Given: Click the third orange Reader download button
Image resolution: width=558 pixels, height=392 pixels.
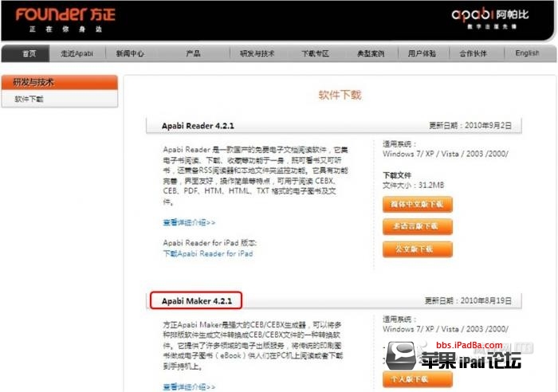Looking at the screenshot, I should coord(418,249).
